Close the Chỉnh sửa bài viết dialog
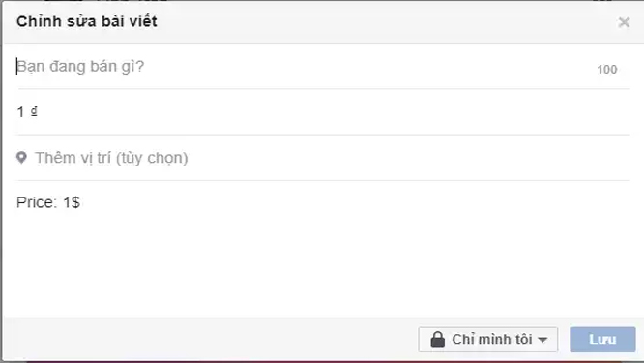Viewport: 644px width, 363px height. pos(624,22)
